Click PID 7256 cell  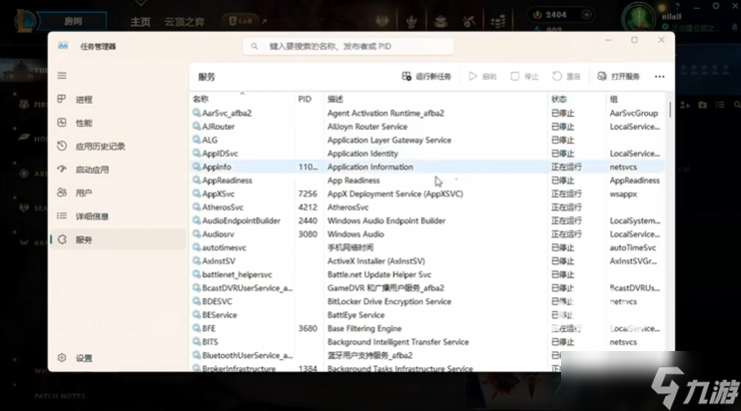pyautogui.click(x=308, y=194)
